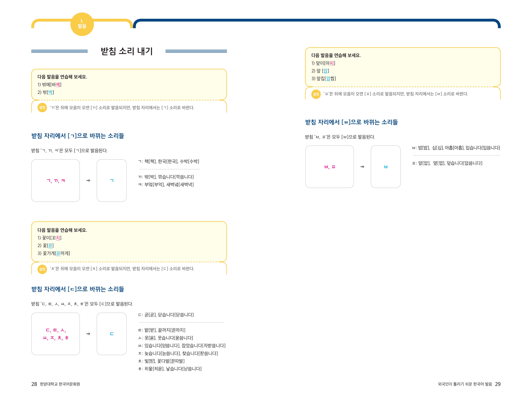Click the cyan underlined 압 in 앞 [압]
The height and width of the screenshot is (402, 532).
click(x=325, y=71)
